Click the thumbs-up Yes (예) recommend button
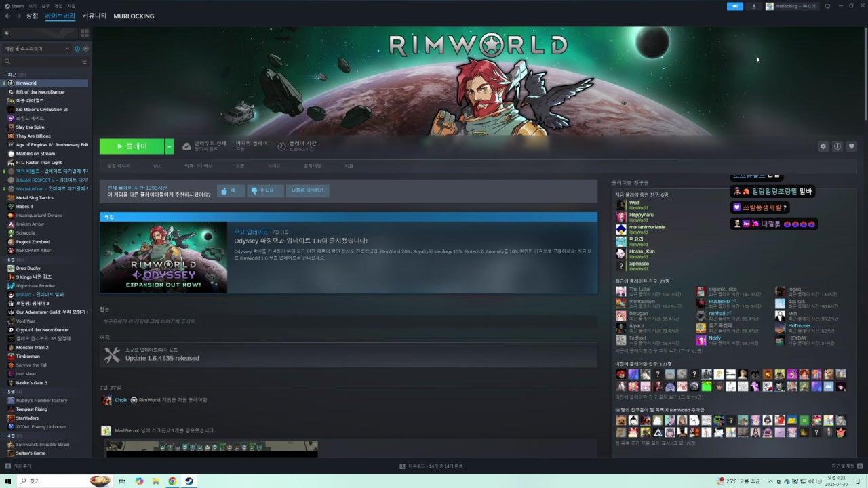 231,191
